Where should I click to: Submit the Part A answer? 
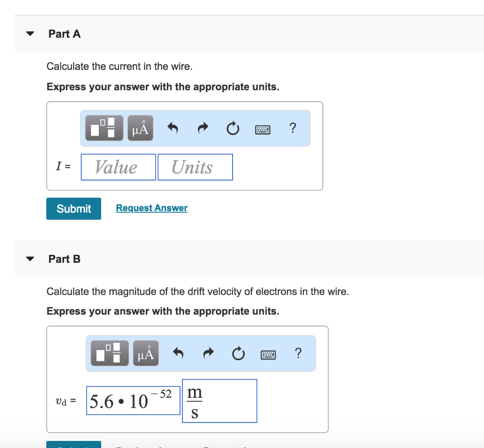pos(74,208)
